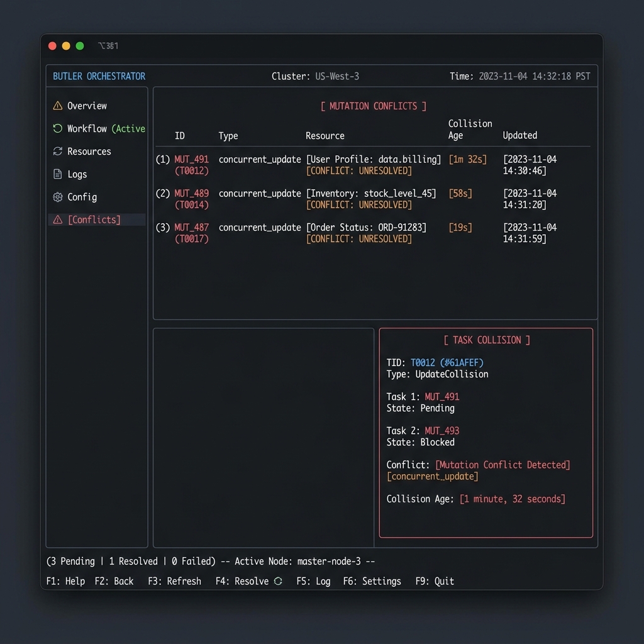Click F2: Back in the footer
644x644 pixels.
114,581
